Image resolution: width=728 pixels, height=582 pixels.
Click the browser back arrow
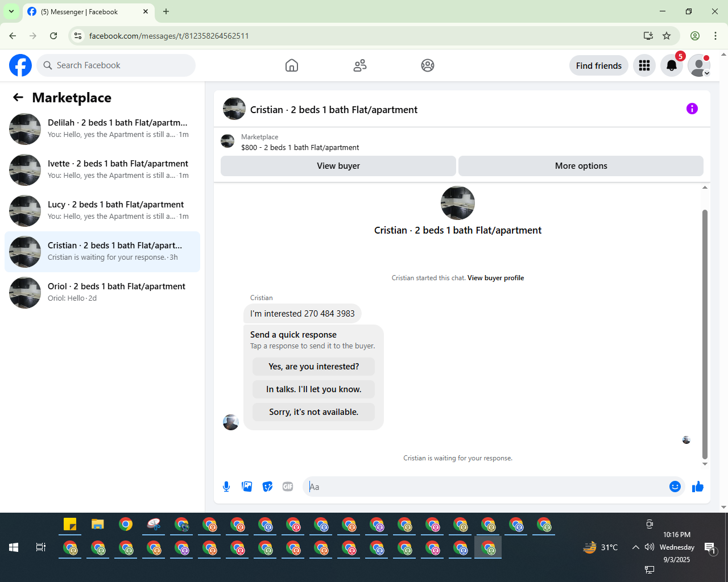pos(13,36)
